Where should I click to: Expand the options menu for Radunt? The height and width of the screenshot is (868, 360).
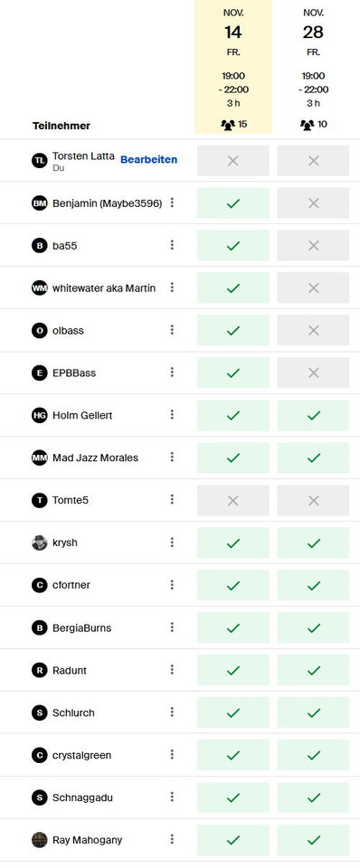(x=172, y=670)
